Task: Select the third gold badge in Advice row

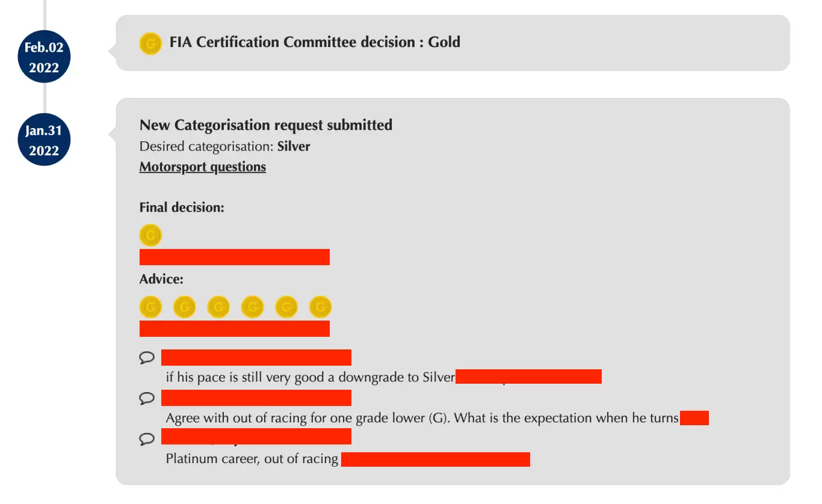Action: click(x=218, y=307)
